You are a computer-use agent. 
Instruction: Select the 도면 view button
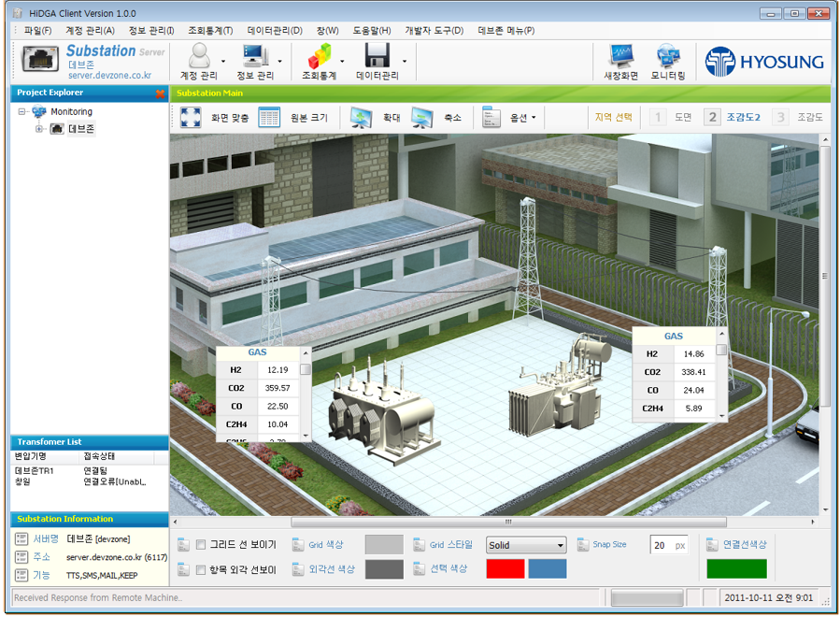tap(671, 118)
